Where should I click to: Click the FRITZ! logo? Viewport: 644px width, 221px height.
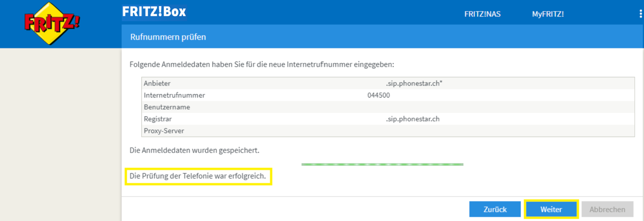tap(52, 23)
